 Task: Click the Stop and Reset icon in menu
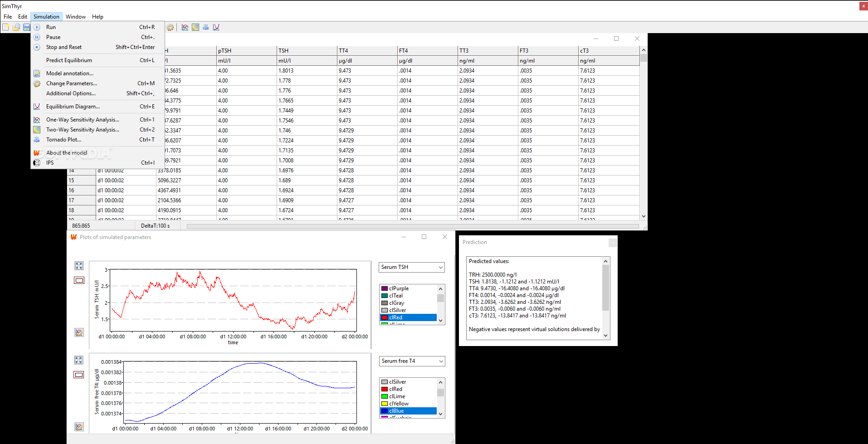pyautogui.click(x=37, y=47)
